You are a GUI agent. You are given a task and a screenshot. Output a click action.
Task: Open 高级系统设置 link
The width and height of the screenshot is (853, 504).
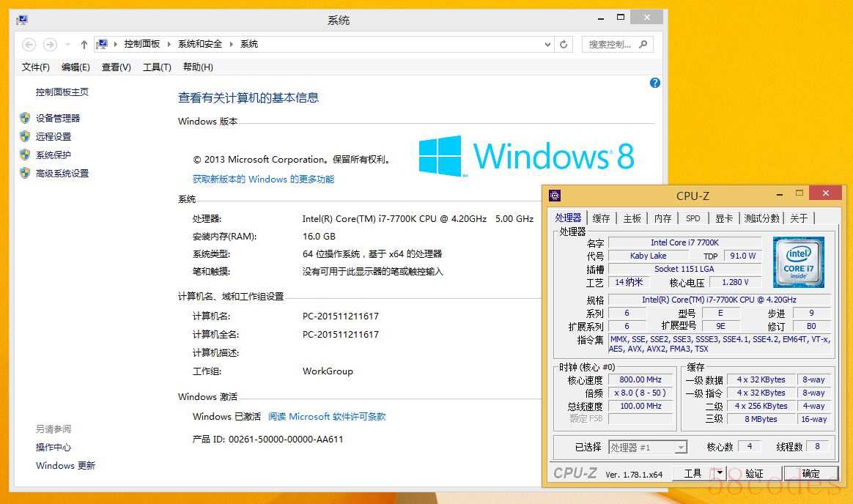tap(62, 174)
